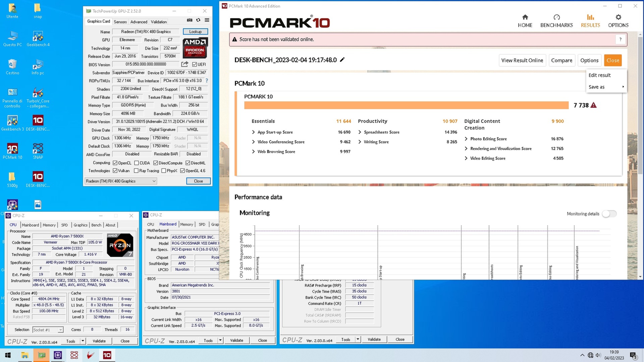Open the Cestino recycle bin icon
The height and width of the screenshot is (362, 644).
pos(12,67)
